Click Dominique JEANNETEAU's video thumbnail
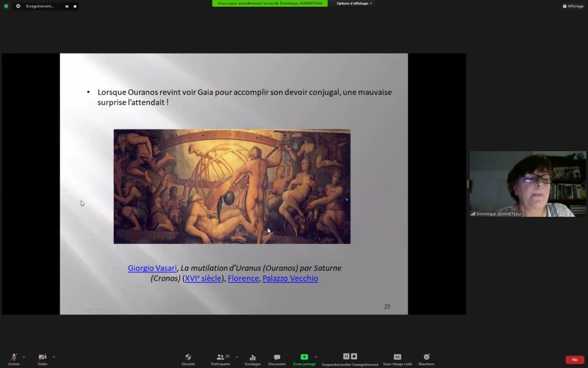The image size is (588, 368). 528,184
